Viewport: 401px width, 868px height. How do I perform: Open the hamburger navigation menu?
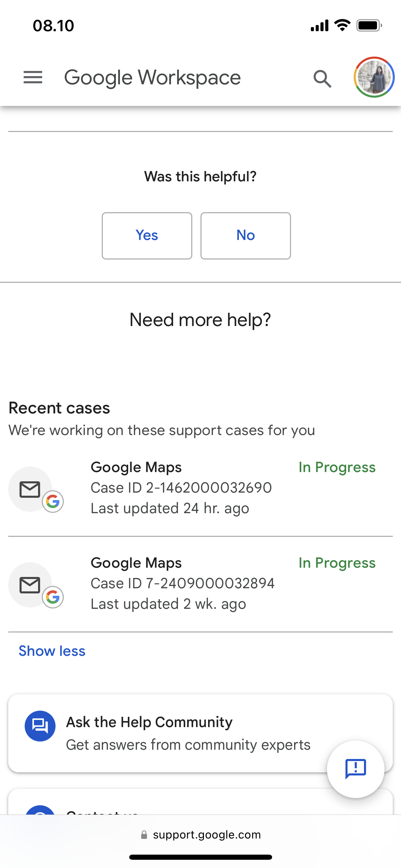point(33,77)
